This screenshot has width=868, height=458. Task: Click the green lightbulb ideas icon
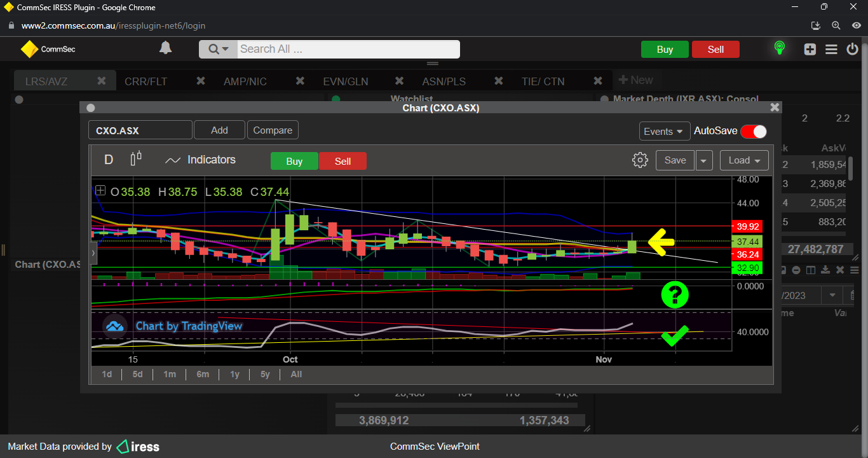pos(779,48)
